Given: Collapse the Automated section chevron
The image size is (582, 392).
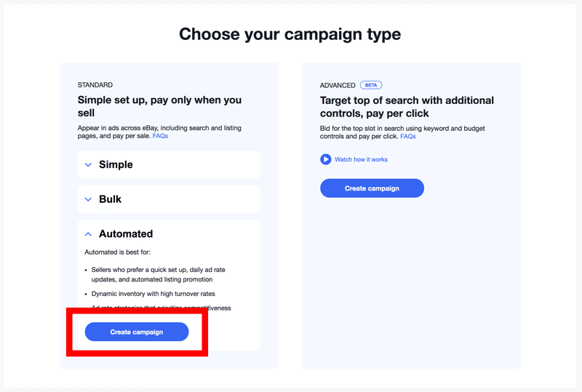Looking at the screenshot, I should [x=88, y=234].
